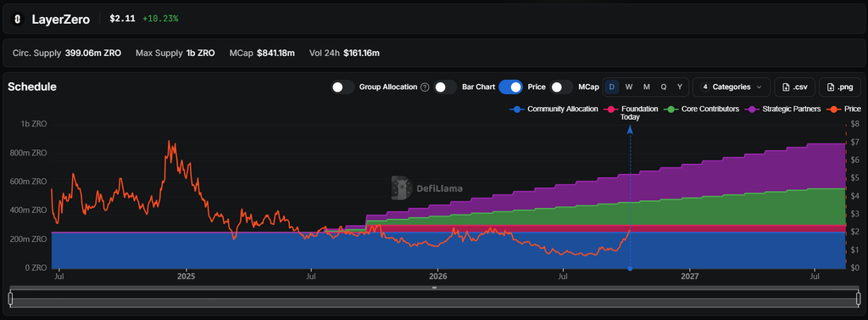Enable the MCap toggle
868x320 pixels.
[562, 87]
